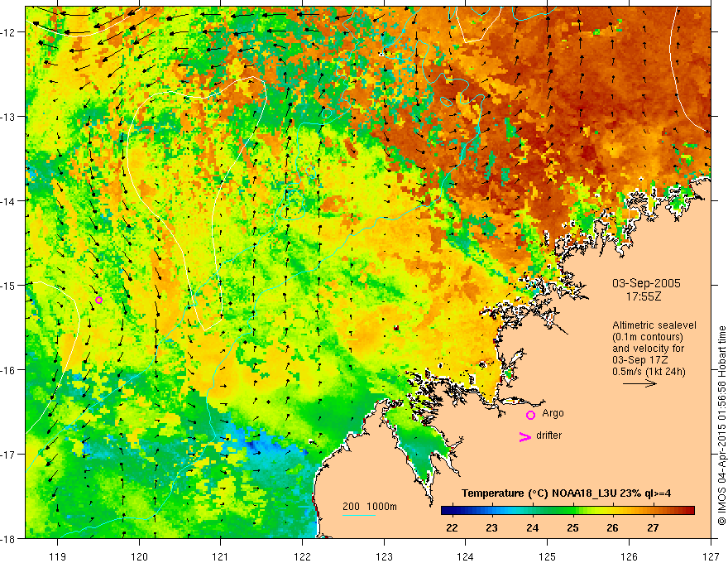
Task: Click the magenta Argo float marker on the map
Action: coord(98,300)
